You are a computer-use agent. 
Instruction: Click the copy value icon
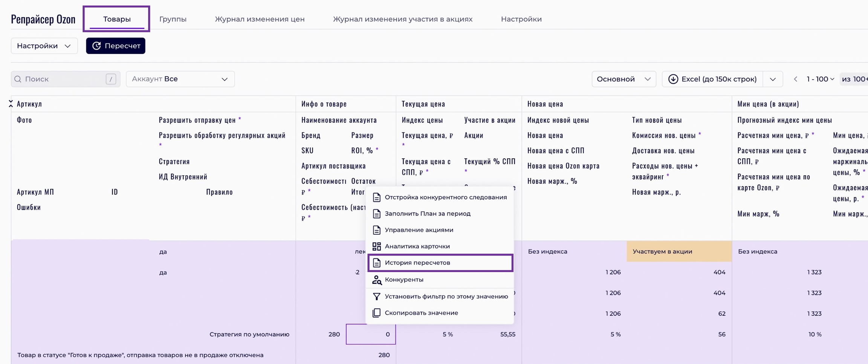click(376, 313)
